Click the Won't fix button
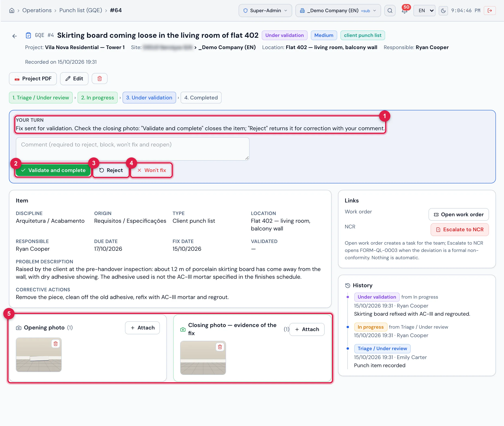 coord(152,170)
